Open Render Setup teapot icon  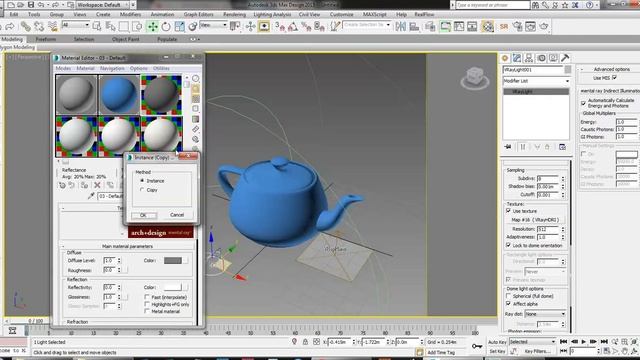tap(518, 27)
